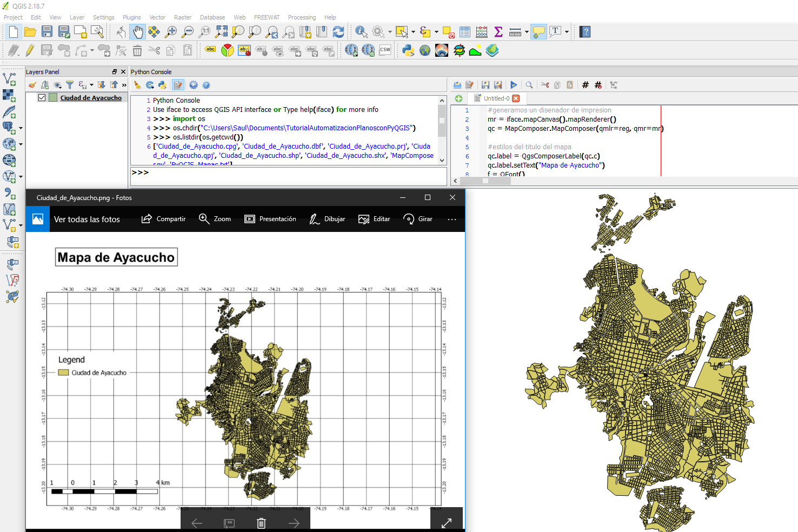
Task: Toggle editing pencil icon
Action: (30, 50)
